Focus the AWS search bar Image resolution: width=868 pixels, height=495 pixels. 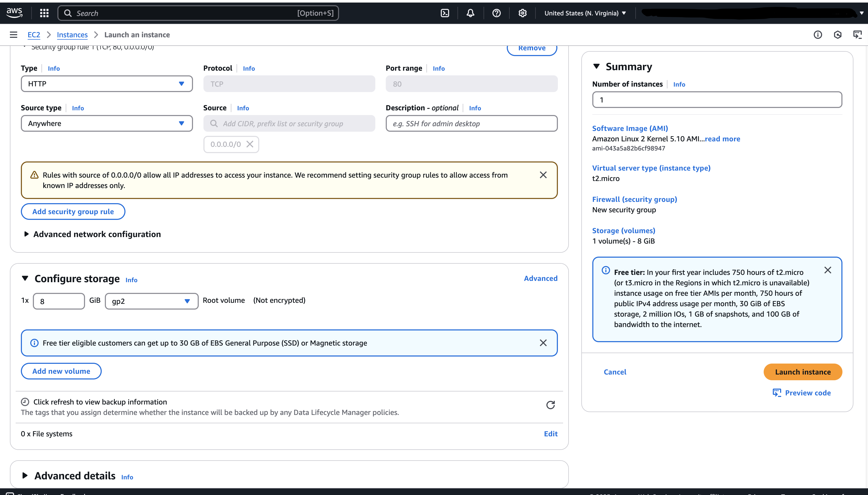198,13
